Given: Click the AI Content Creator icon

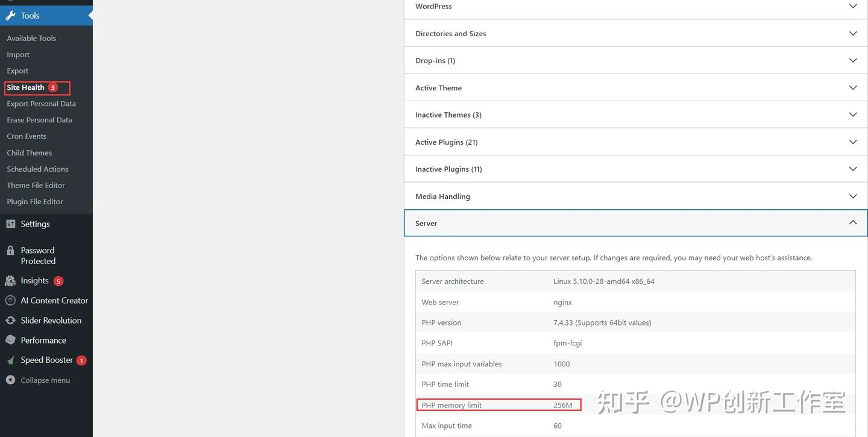Looking at the screenshot, I should (x=10, y=300).
